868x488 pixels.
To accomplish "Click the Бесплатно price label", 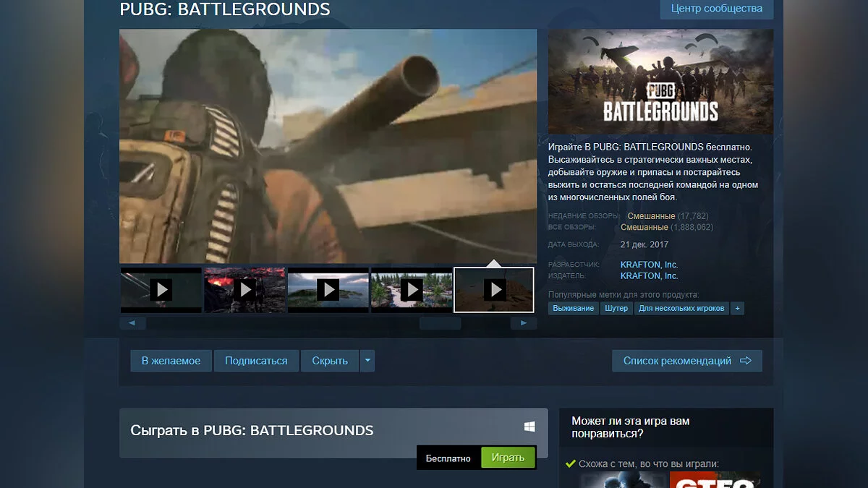I will pyautogui.click(x=448, y=458).
